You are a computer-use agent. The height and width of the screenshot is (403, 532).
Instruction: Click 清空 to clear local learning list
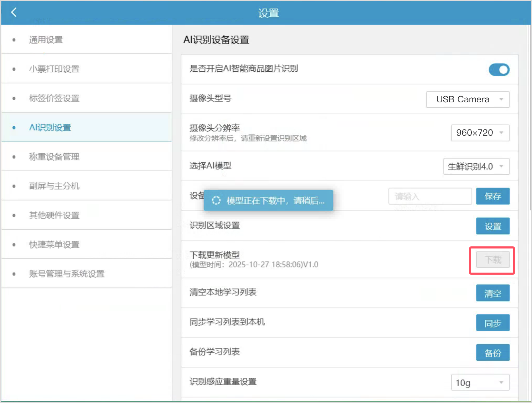tap(493, 293)
